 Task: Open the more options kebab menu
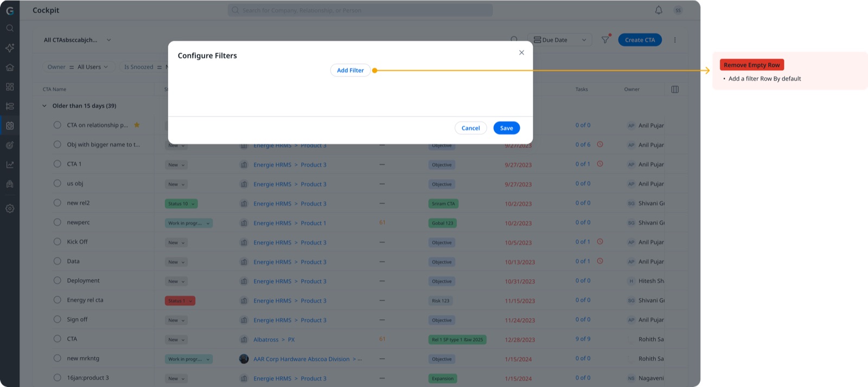675,40
